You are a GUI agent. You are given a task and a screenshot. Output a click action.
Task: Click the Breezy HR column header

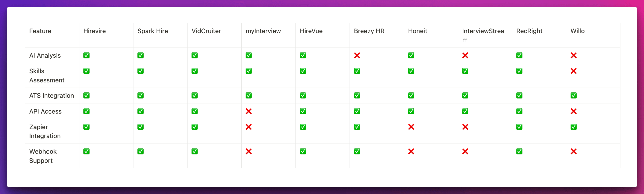click(369, 31)
